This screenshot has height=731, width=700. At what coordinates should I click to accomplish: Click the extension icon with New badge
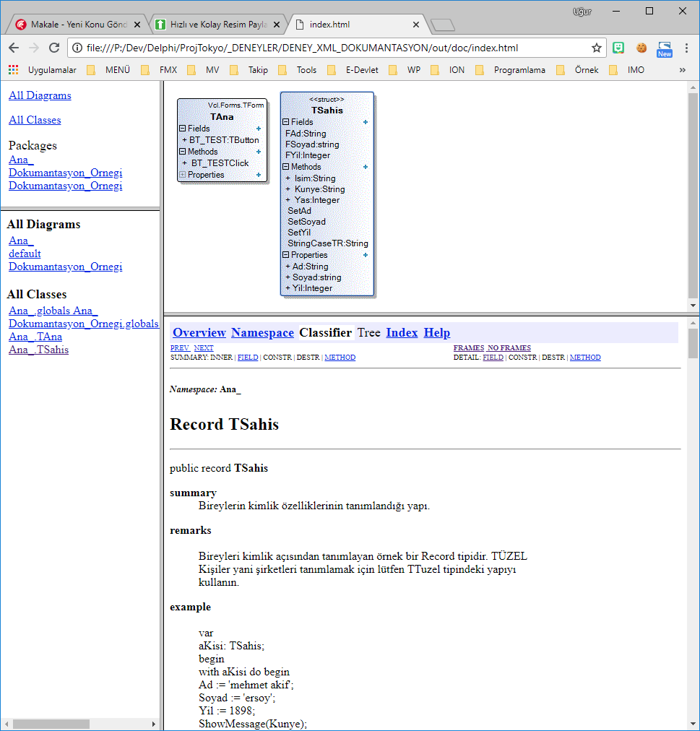664,48
